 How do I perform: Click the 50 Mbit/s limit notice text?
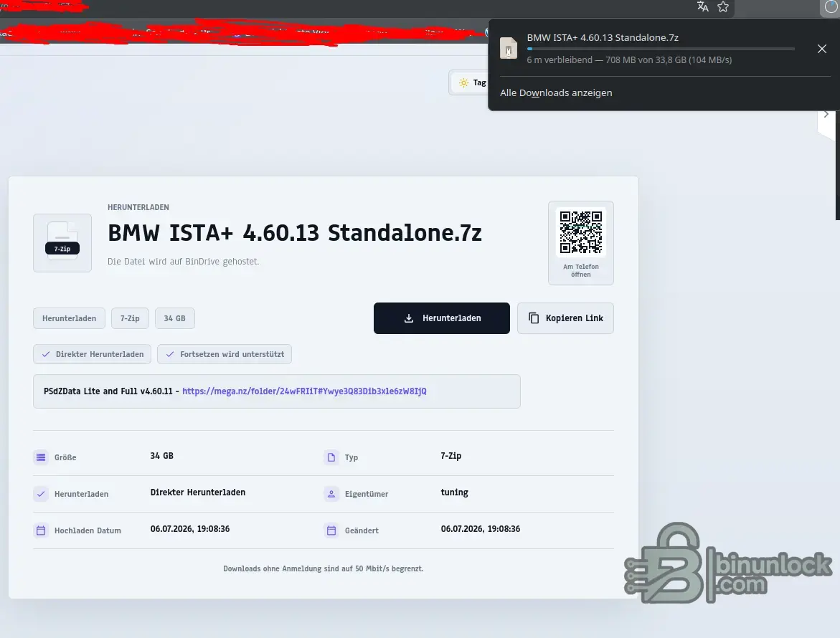323,568
